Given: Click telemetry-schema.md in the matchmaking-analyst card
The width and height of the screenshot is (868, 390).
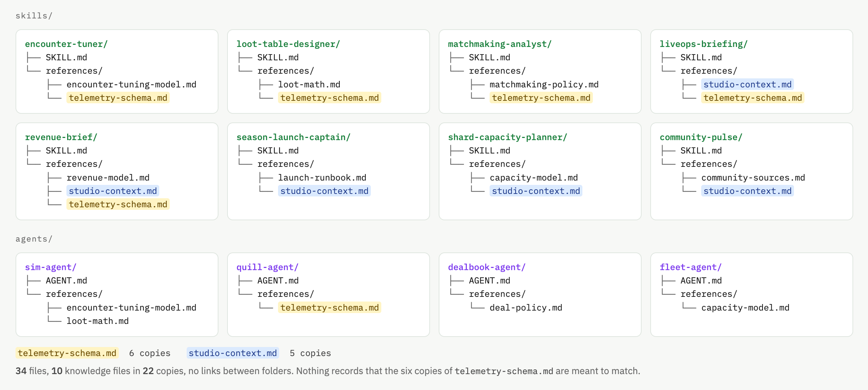Looking at the screenshot, I should [541, 98].
